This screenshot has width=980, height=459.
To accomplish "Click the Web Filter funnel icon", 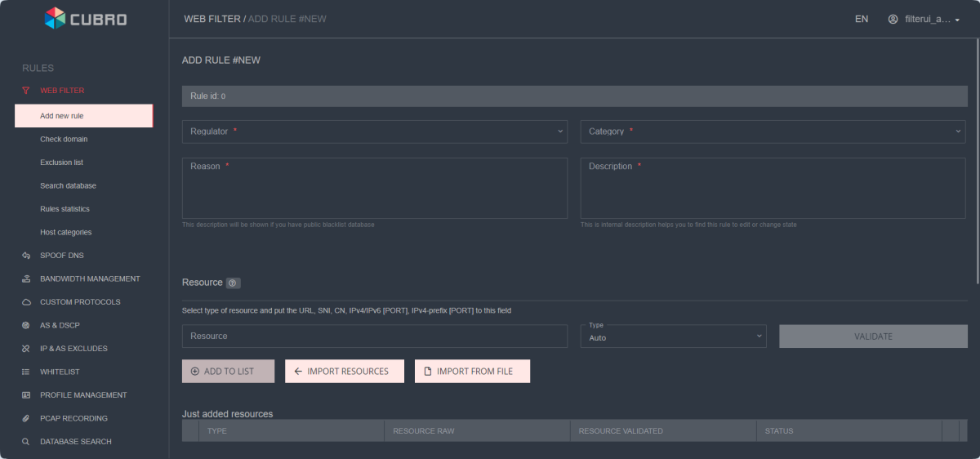I will click(26, 91).
